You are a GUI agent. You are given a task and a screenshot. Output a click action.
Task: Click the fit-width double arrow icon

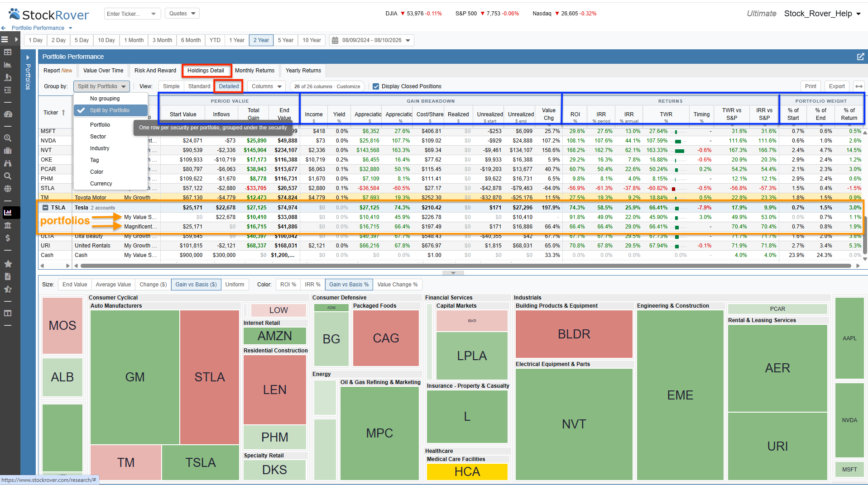859,86
